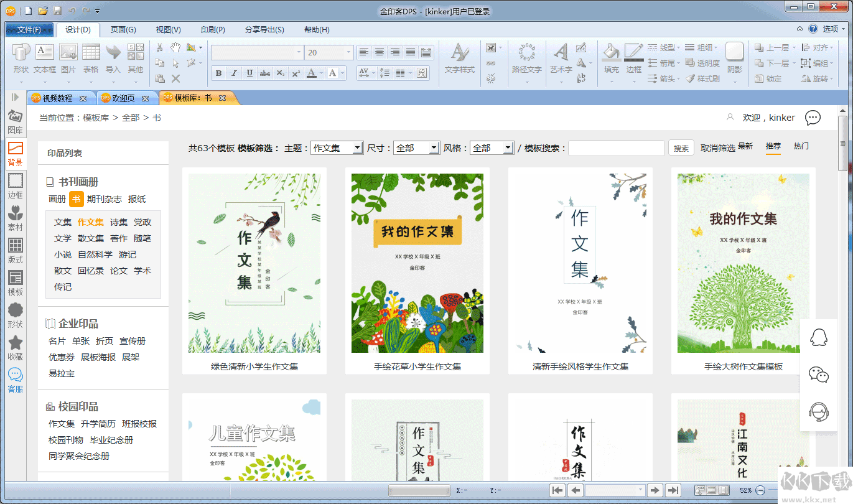The image size is (853, 504).
Task: Open the 分享导出(S) ribbon tab
Action: point(264,29)
